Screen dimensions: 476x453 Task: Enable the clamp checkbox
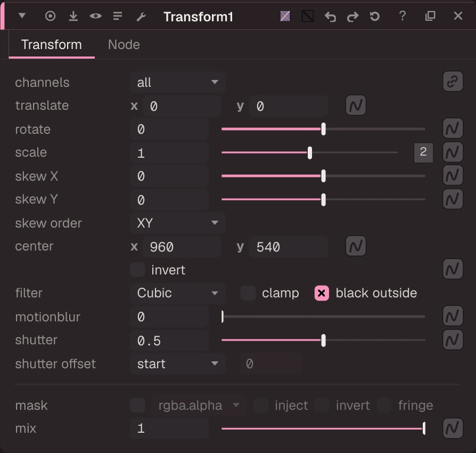point(248,293)
